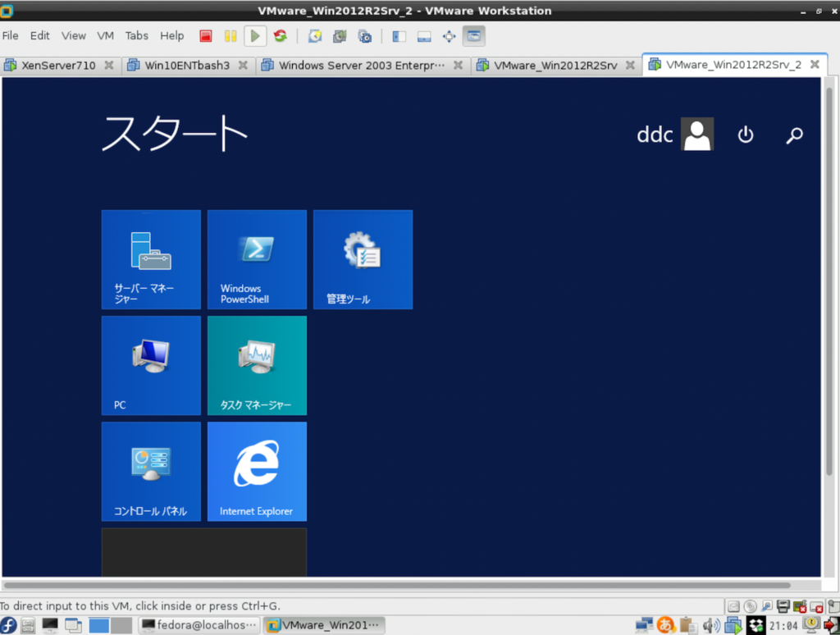Switch to the gray workspace in pager
The width and height of the screenshot is (840, 635).
tap(121, 625)
